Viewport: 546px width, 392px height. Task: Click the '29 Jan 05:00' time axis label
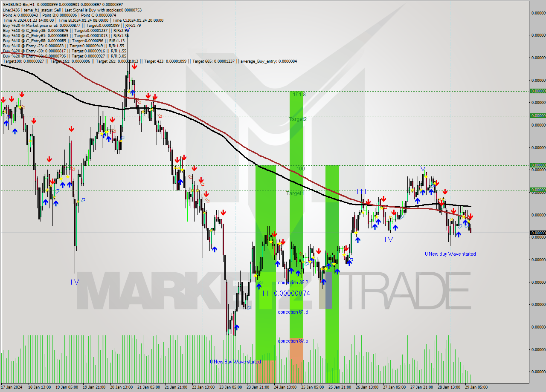(x=476, y=387)
